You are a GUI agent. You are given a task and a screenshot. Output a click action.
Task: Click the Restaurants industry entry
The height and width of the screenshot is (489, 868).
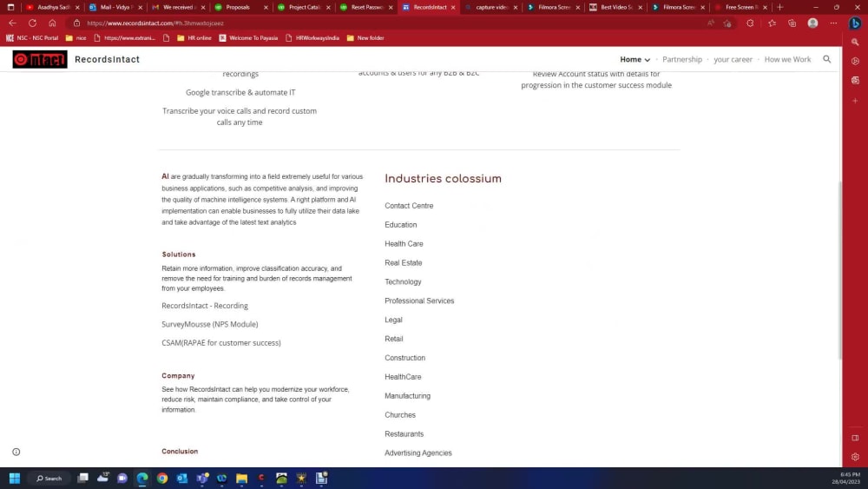(x=404, y=434)
